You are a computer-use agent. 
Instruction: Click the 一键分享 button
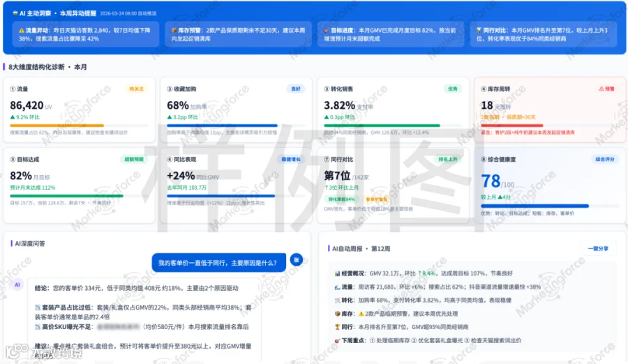[x=598, y=249]
